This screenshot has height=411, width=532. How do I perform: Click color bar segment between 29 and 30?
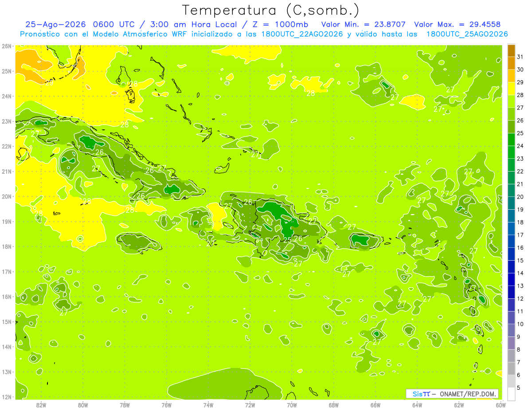511,76
